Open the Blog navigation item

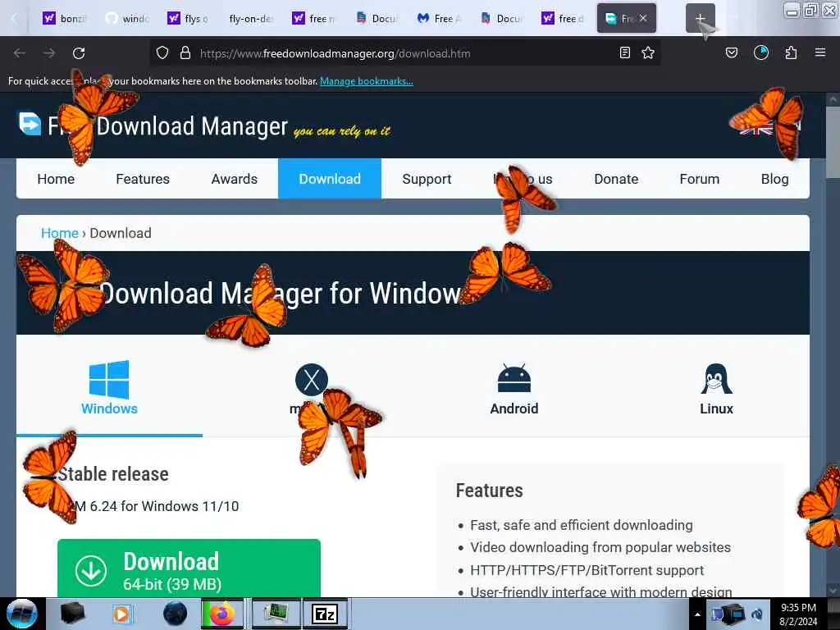774,179
